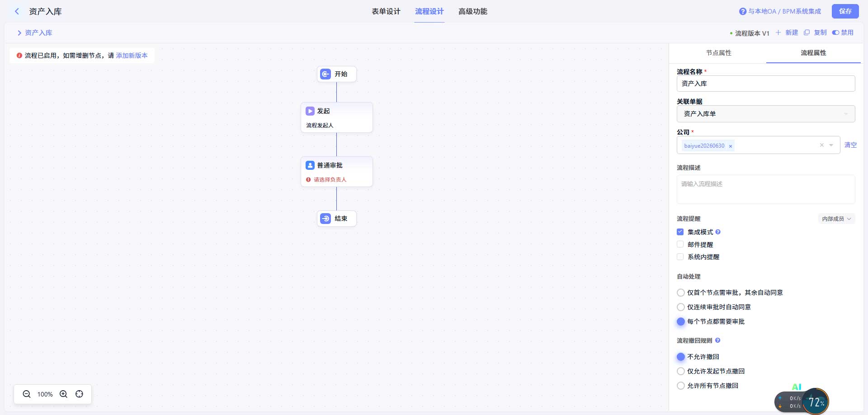Screen dimensions: 868x415
Task: Switch to the 流程属性 tab
Action: pos(813,53)
